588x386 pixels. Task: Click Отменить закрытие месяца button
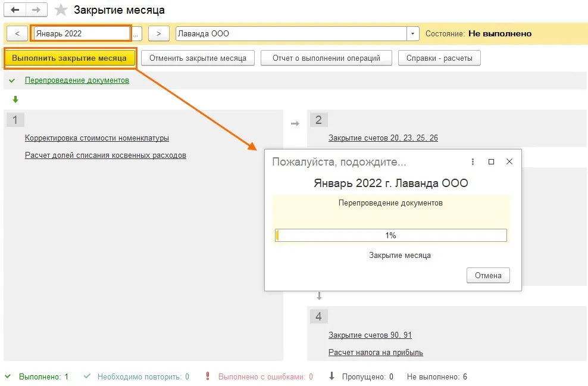click(198, 58)
